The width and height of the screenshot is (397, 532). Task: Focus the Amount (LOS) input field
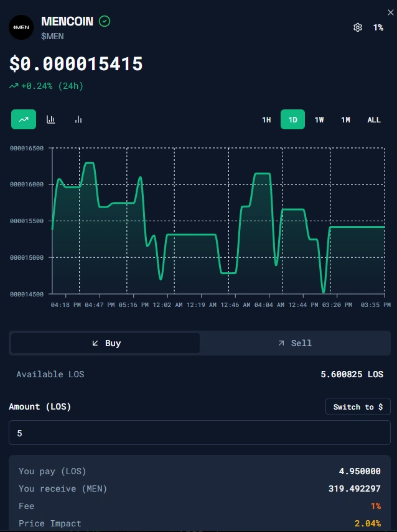(199, 433)
